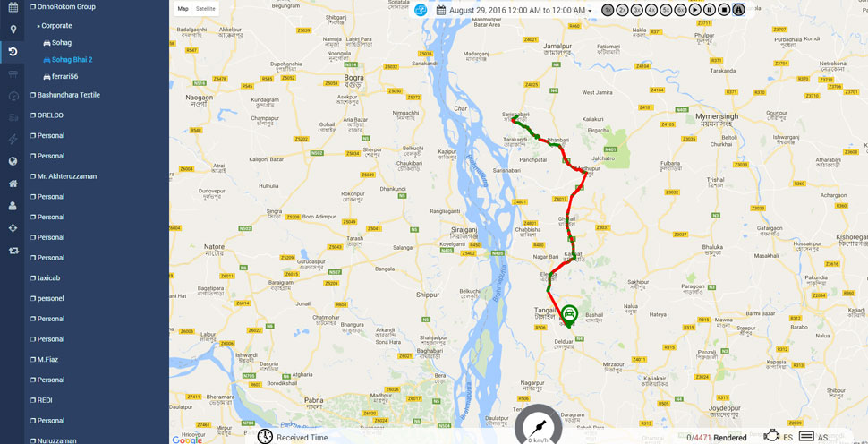This screenshot has height=444, width=868.
Task: Expand the Bashundhara Textile group
Action: coord(65,95)
